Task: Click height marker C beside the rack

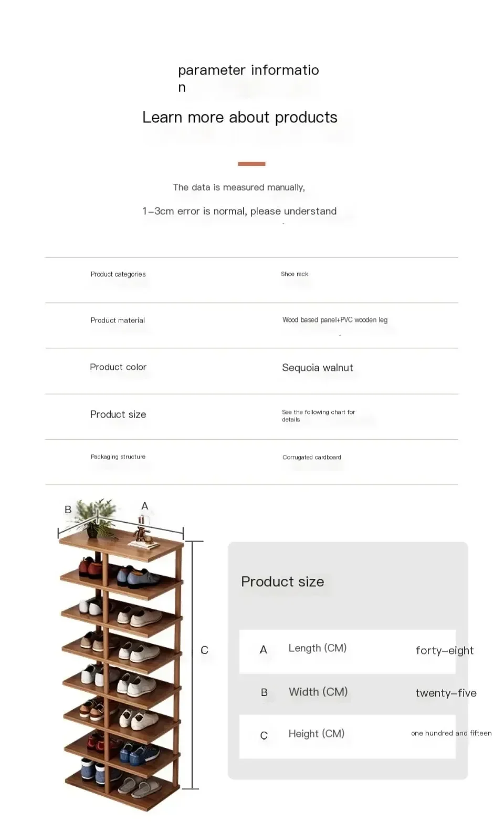Action: pos(205,650)
